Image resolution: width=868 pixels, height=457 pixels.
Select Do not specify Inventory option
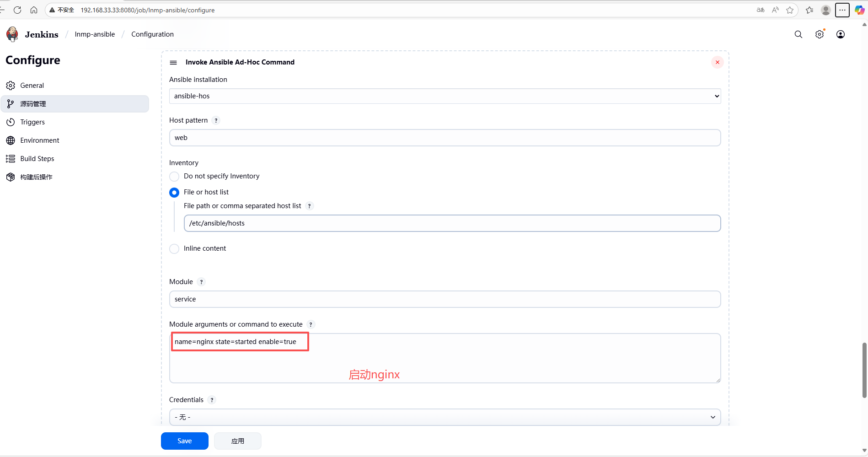(174, 177)
